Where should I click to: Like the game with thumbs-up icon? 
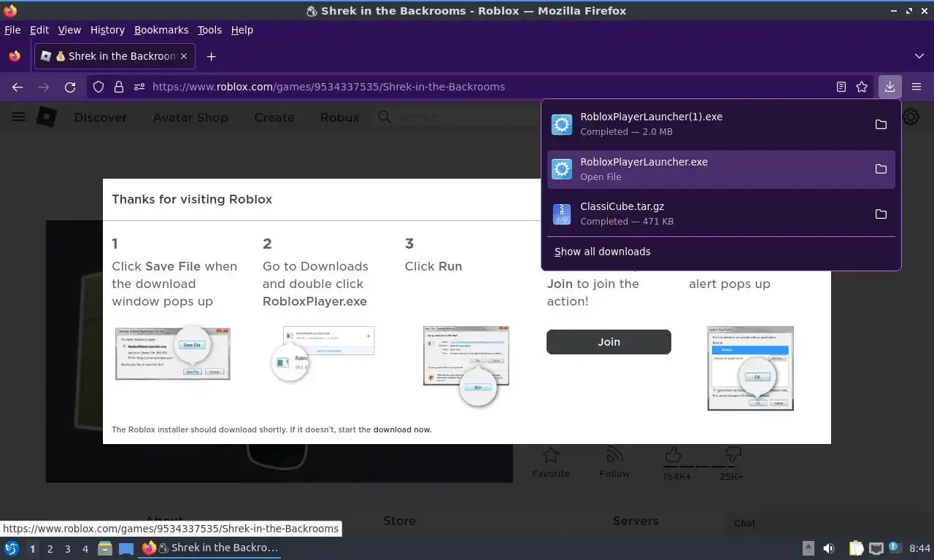tap(673, 456)
